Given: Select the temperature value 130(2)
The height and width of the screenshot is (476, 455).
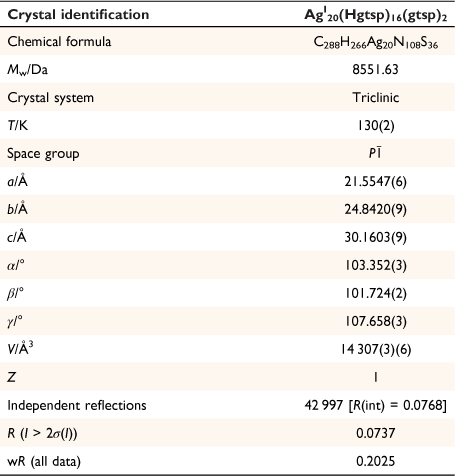Looking at the screenshot, I should 376,126.
